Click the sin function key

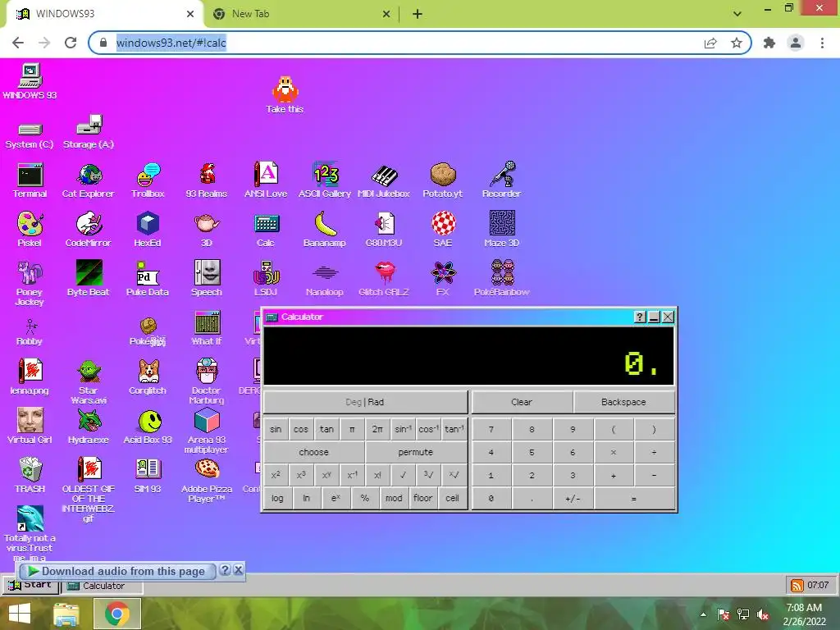coord(276,429)
